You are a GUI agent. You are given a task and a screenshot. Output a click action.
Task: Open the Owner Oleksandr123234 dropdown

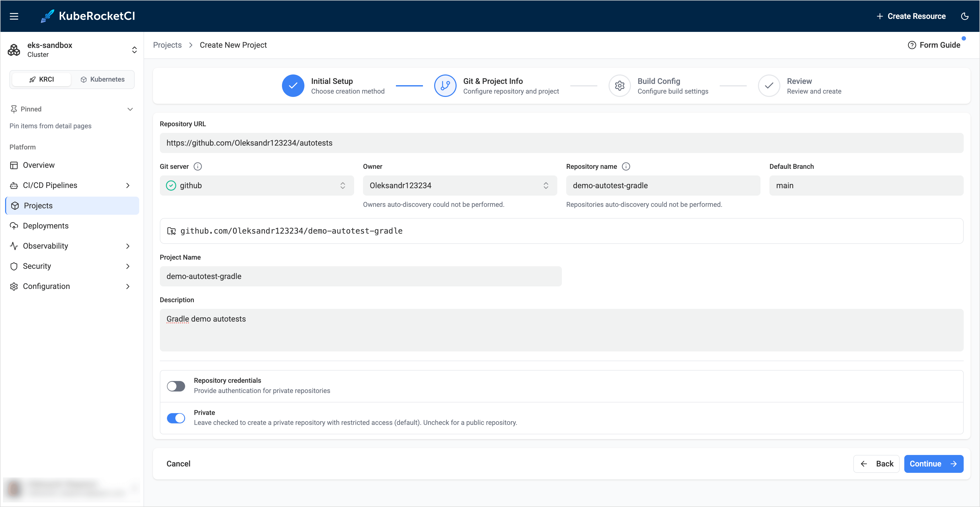point(460,185)
